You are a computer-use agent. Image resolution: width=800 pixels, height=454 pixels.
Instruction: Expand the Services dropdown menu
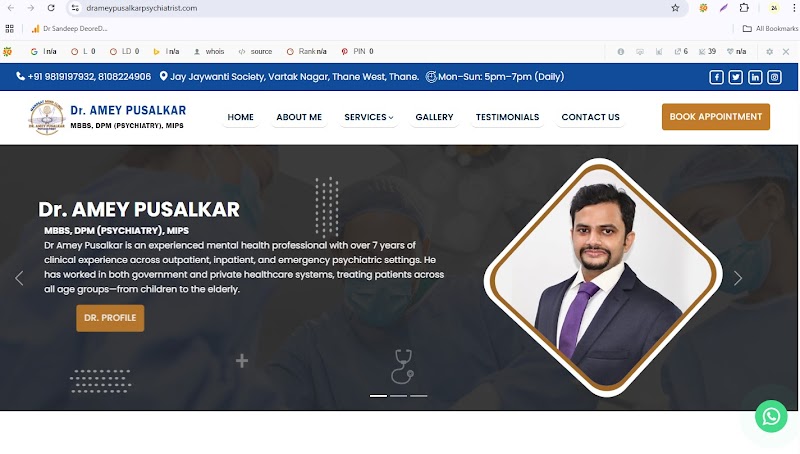coord(368,117)
